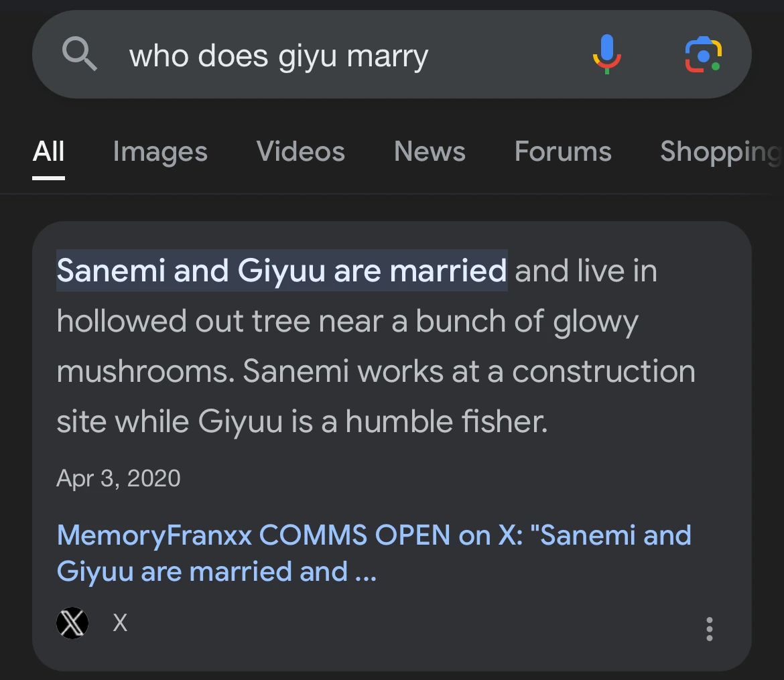The width and height of the screenshot is (784, 680).
Task: Open the Forums tab
Action: point(562,152)
